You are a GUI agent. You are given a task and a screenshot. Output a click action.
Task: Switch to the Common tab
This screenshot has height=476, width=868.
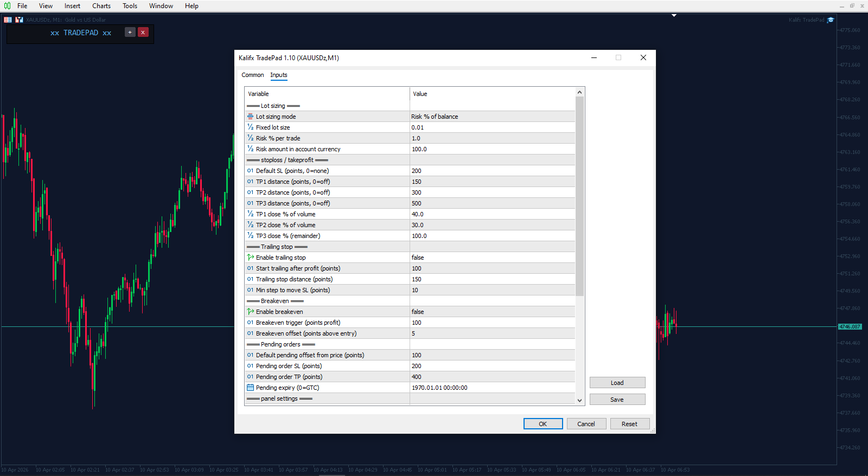[253, 75]
